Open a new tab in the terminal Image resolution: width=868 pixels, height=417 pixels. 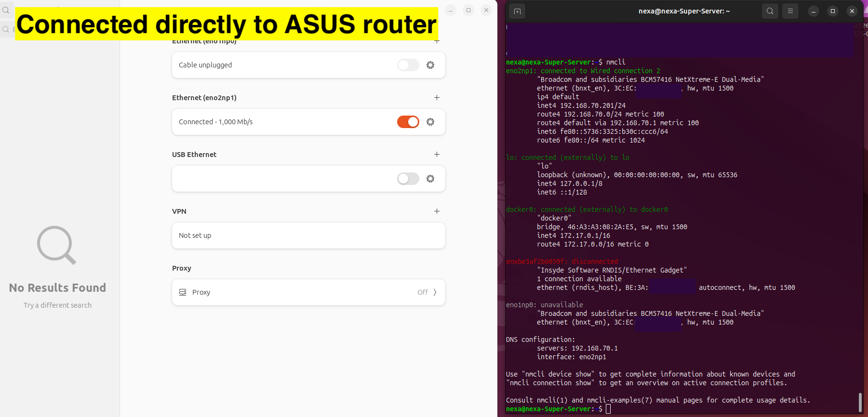pyautogui.click(x=518, y=11)
